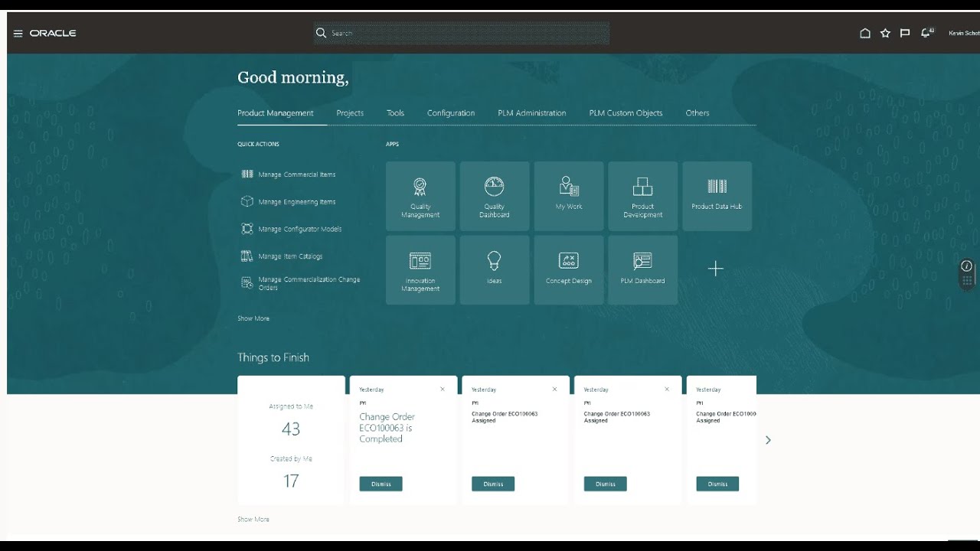
Task: Open Manage Item Catalogs quick action
Action: point(283,256)
